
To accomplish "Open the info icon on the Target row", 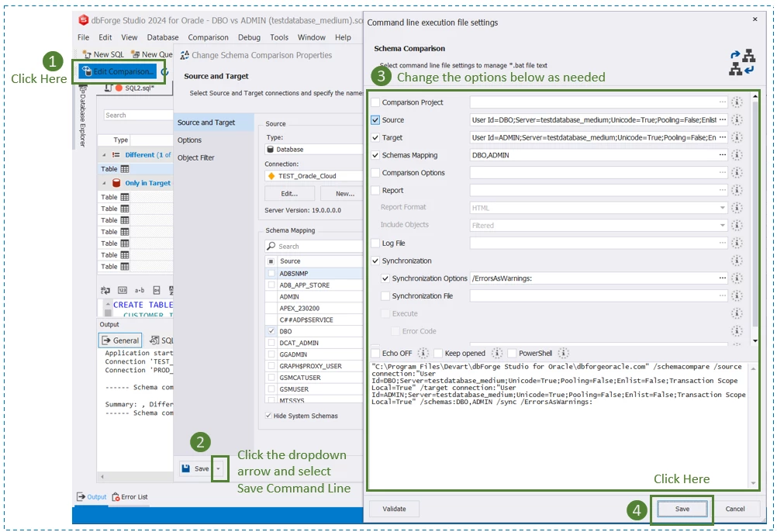I will tap(737, 137).
